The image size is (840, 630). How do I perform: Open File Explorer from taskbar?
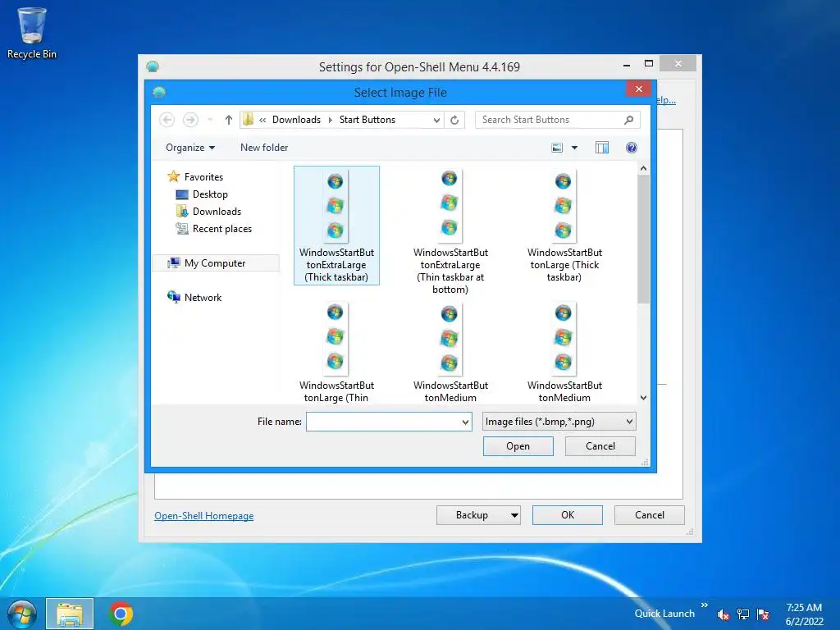(70, 614)
